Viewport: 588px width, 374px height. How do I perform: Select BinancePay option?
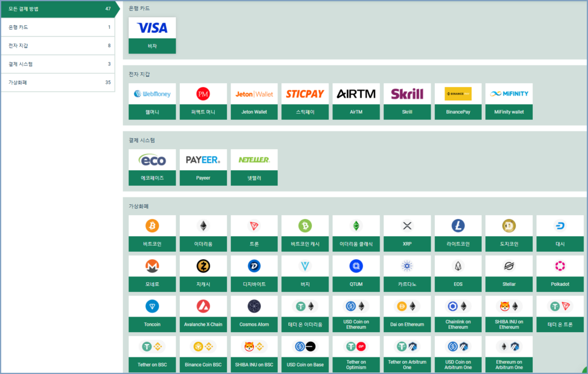[x=458, y=101]
